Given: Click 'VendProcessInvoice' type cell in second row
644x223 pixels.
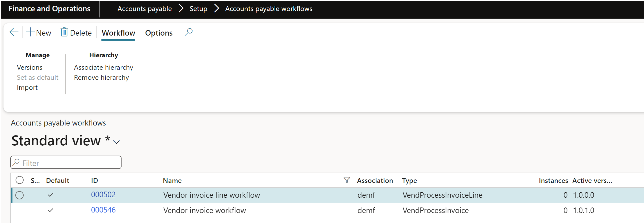Looking at the screenshot, I should click(x=435, y=210).
